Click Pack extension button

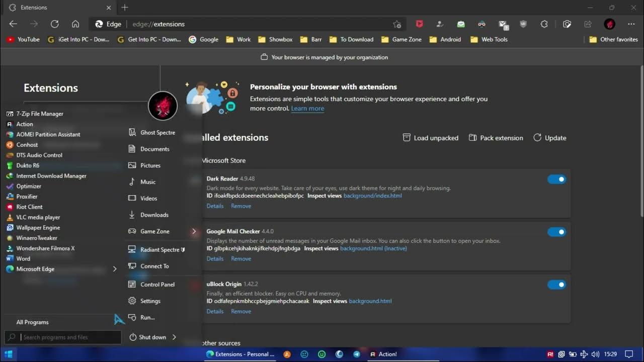pyautogui.click(x=496, y=138)
